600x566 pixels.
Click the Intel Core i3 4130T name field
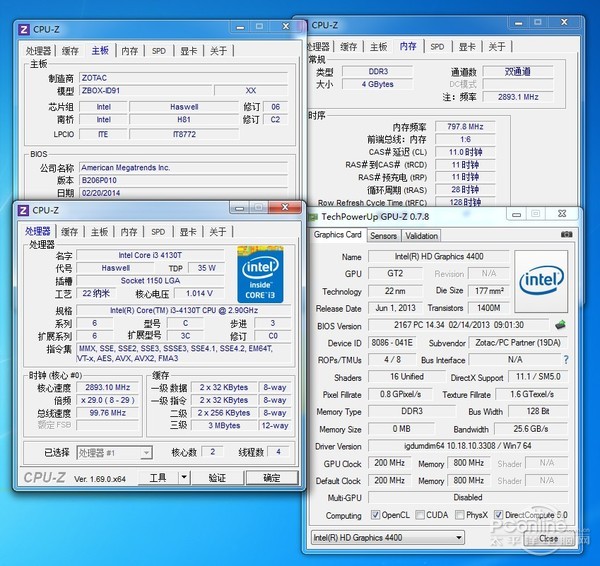[150, 255]
